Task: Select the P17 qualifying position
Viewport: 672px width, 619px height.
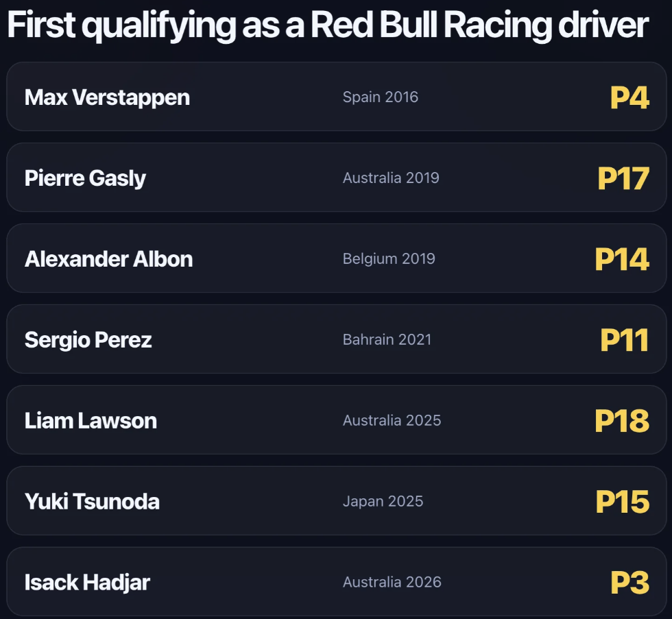Action: point(623,178)
